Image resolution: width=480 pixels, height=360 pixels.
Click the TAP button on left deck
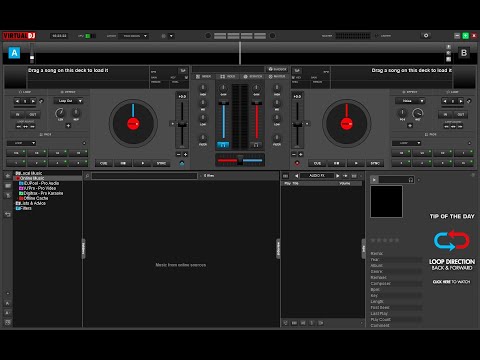click(183, 70)
